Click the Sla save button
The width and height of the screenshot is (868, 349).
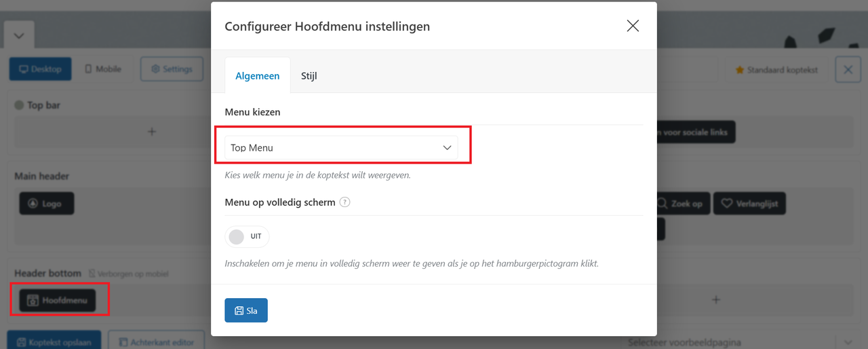246,310
